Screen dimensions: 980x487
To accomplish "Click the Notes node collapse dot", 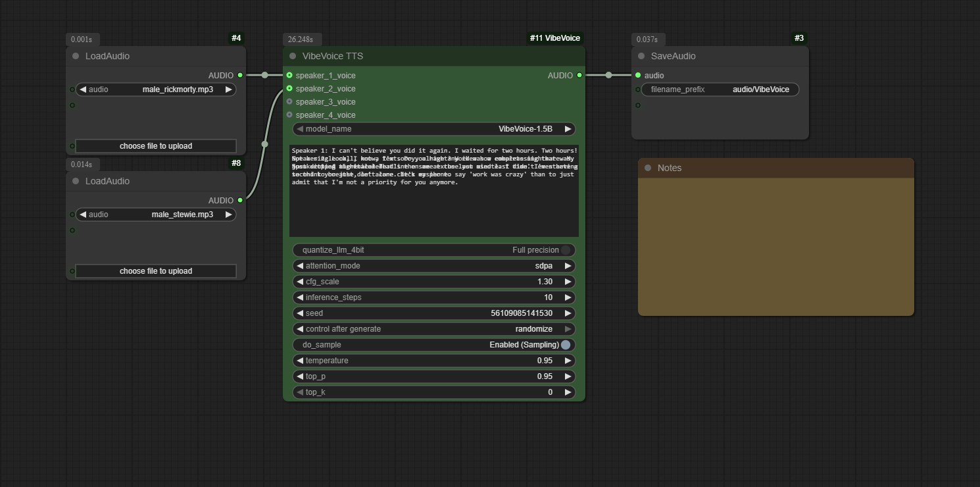I will [648, 168].
